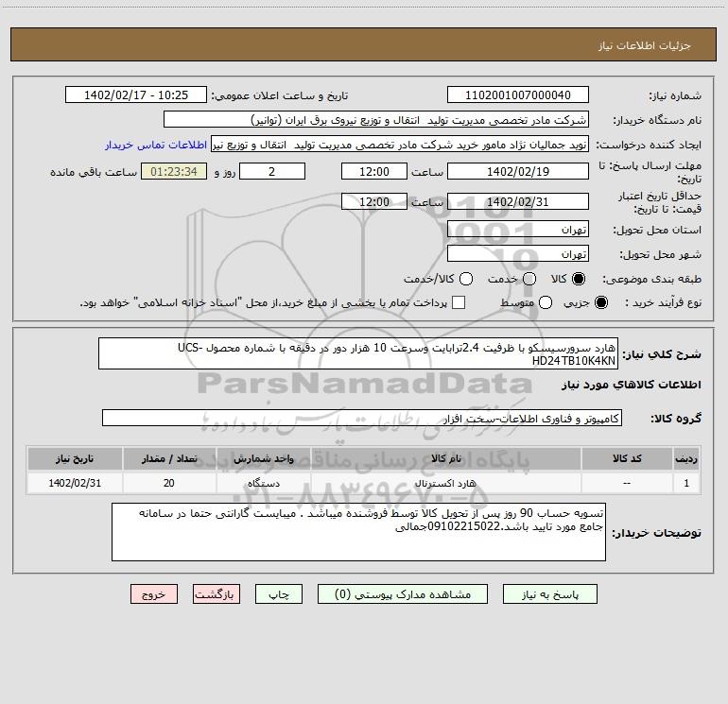Image resolution: width=728 pixels, height=704 pixels.
Task: Select the کالا radio button
Action: click(x=579, y=279)
